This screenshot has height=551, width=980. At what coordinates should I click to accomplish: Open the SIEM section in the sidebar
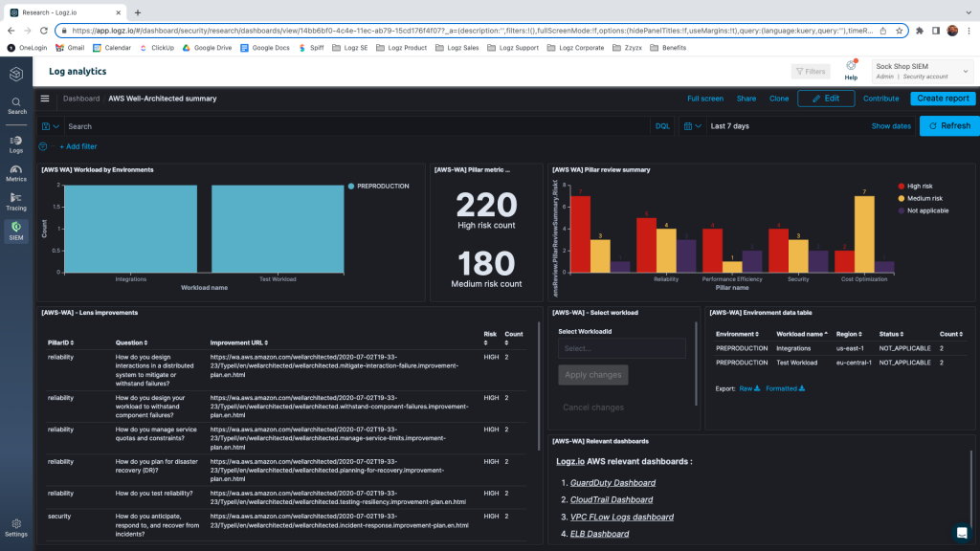[15, 230]
